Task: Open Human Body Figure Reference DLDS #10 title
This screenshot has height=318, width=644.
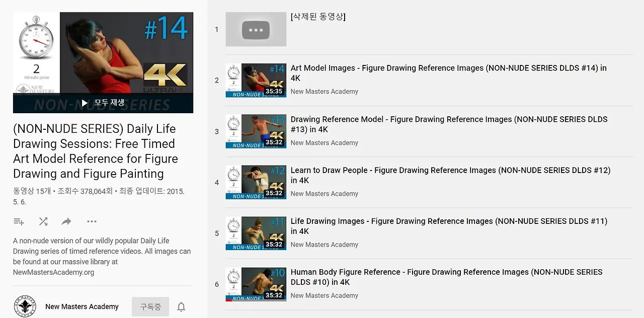Action: [x=447, y=277]
